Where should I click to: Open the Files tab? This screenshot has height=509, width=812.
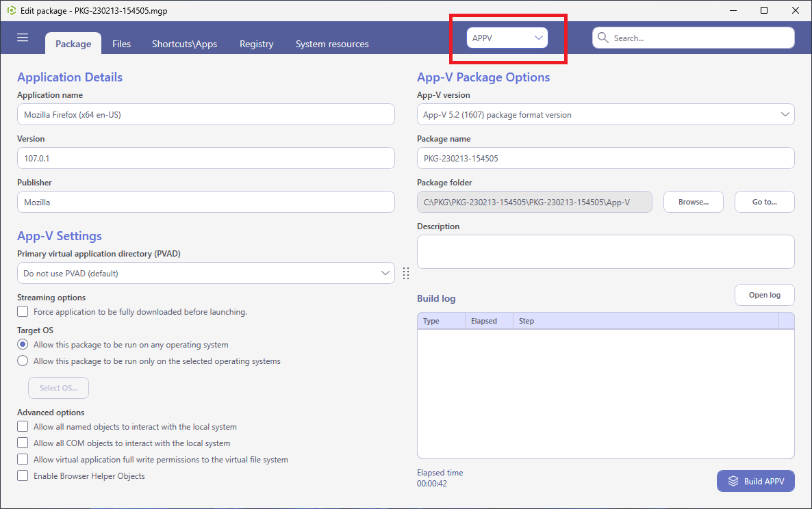click(x=122, y=44)
